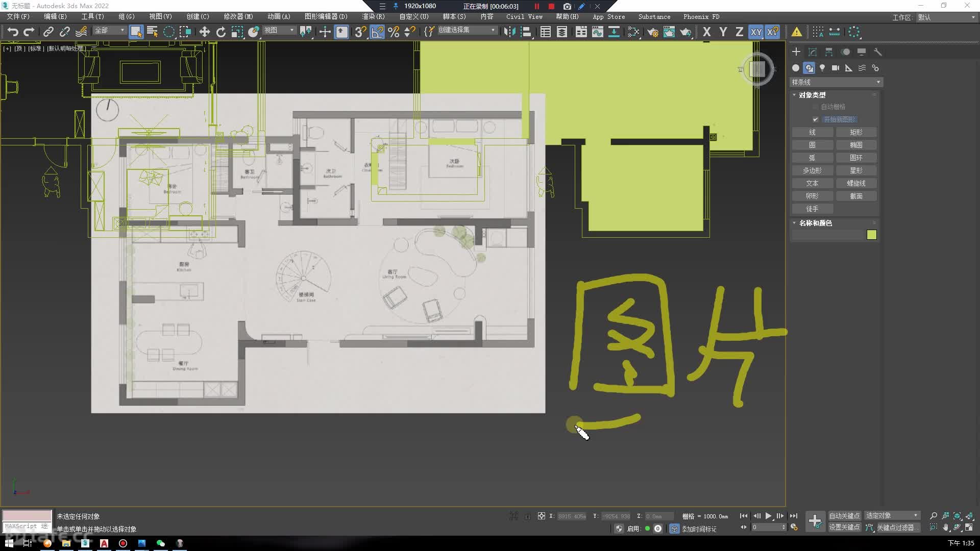Click the Mirror tool icon
The height and width of the screenshot is (551, 980).
pyautogui.click(x=509, y=32)
